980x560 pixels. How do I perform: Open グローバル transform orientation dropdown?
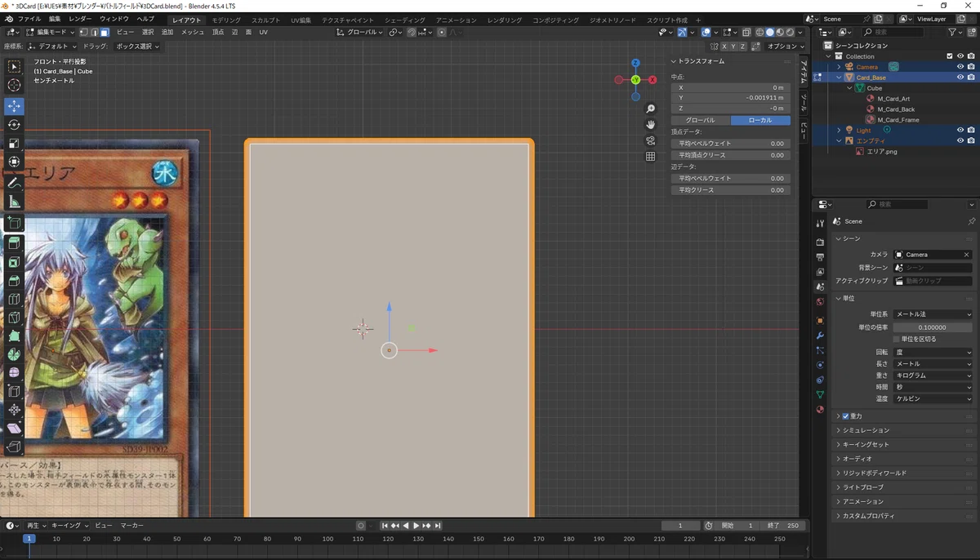coord(360,33)
